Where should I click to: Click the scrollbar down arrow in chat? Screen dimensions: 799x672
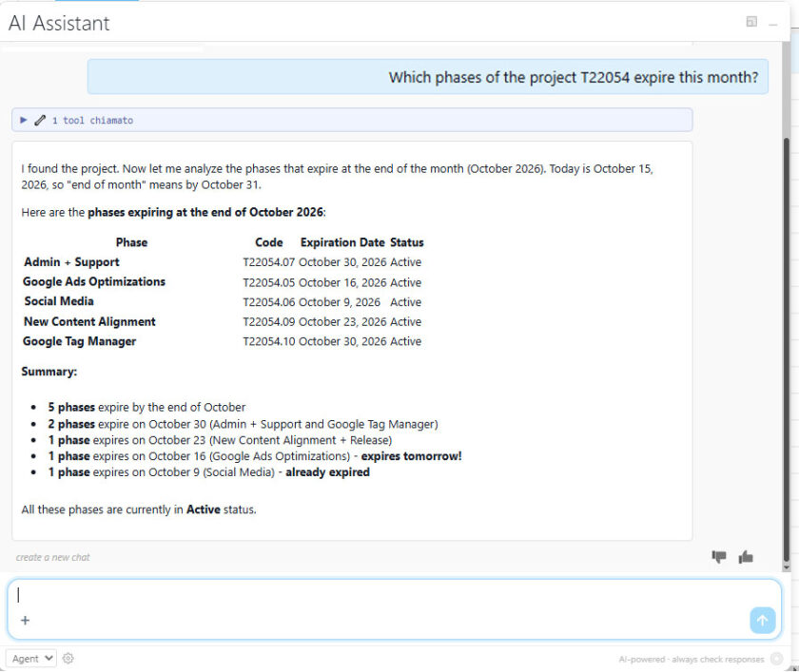[x=787, y=566]
